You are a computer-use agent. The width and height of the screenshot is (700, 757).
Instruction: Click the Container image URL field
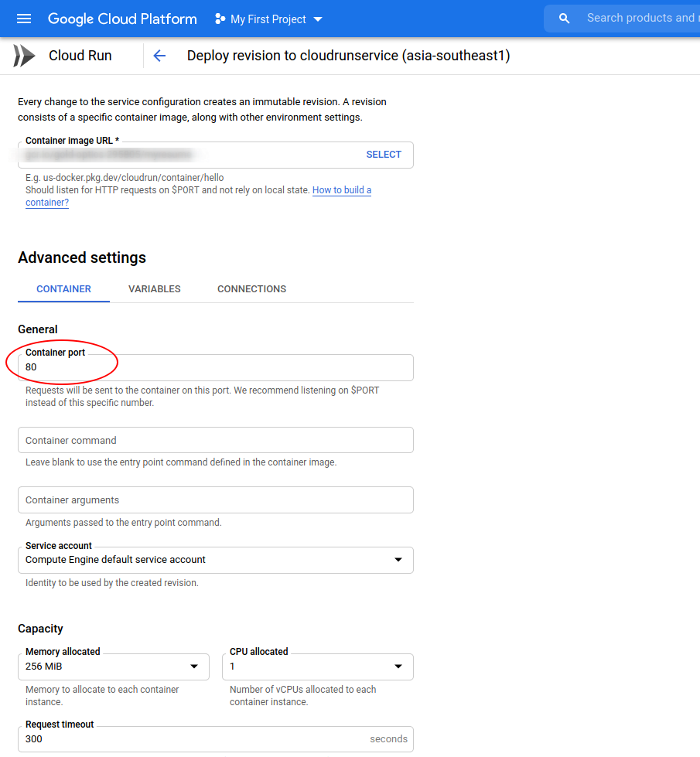[x=216, y=155]
